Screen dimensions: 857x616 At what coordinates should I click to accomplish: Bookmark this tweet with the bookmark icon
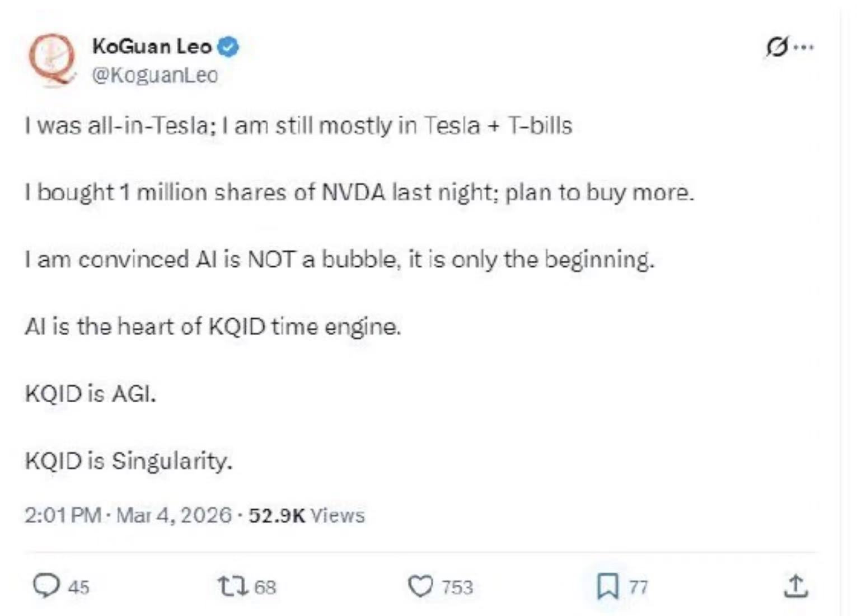(607, 586)
